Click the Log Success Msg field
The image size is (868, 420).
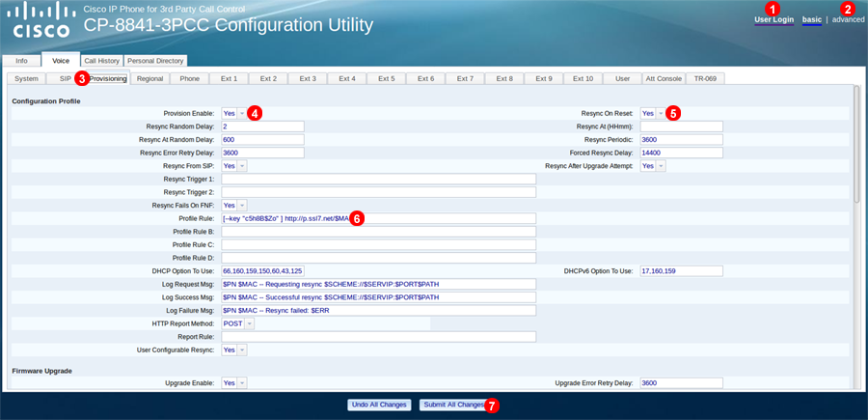point(379,297)
